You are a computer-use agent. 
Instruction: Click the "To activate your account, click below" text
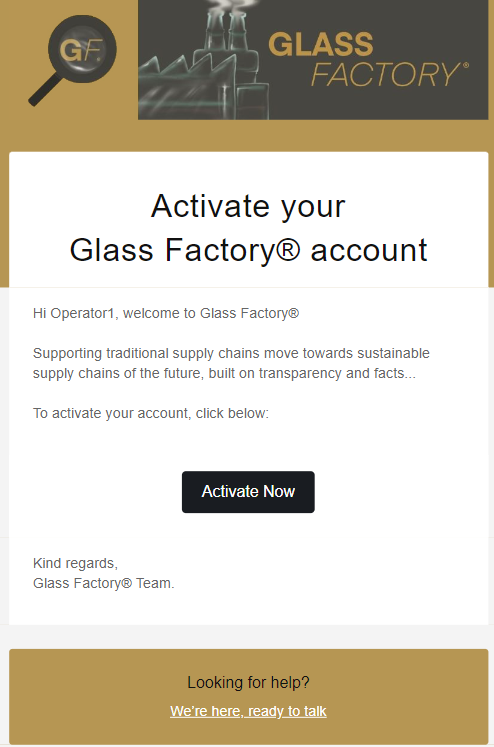[151, 413]
